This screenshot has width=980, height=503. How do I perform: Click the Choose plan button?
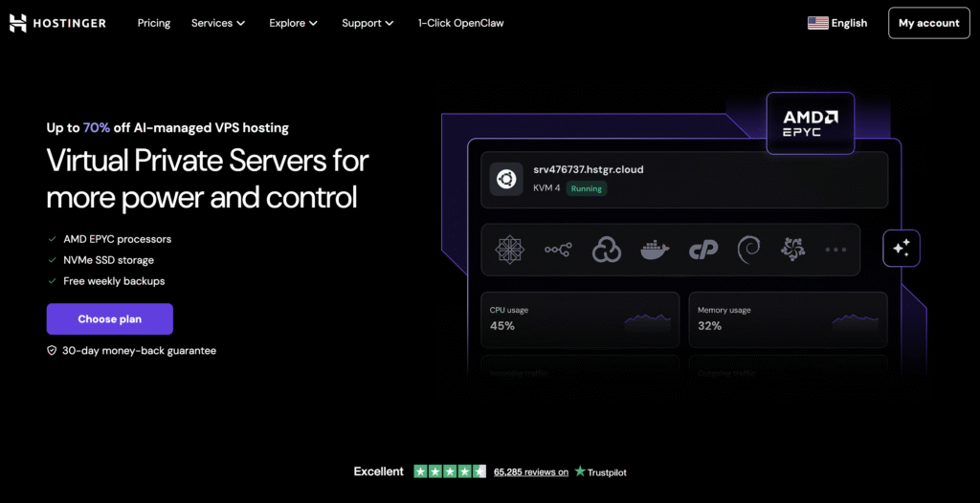coord(109,318)
